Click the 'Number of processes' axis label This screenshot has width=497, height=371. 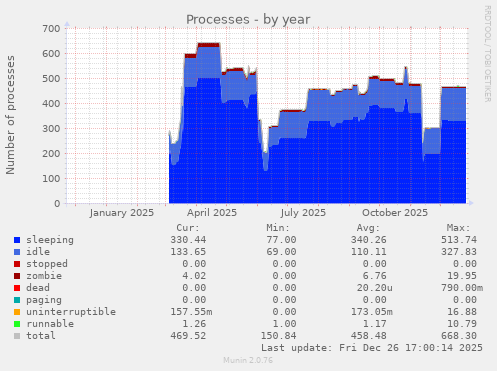point(10,115)
